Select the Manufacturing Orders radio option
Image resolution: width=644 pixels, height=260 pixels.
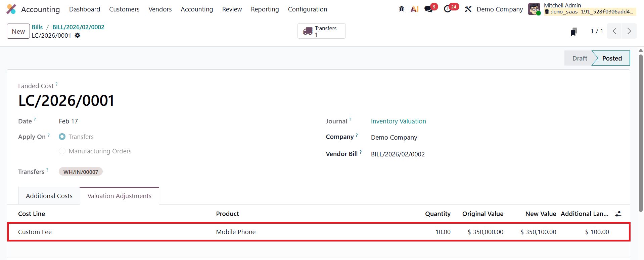pos(62,151)
